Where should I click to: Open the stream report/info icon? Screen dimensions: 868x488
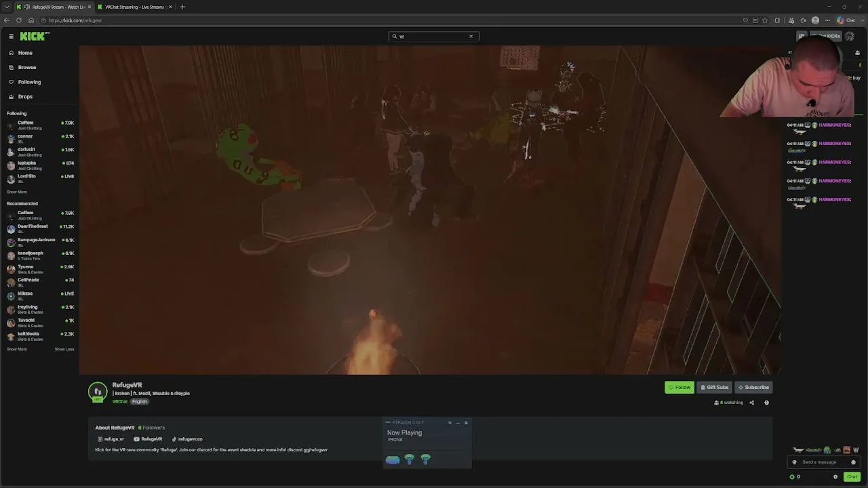[766, 403]
